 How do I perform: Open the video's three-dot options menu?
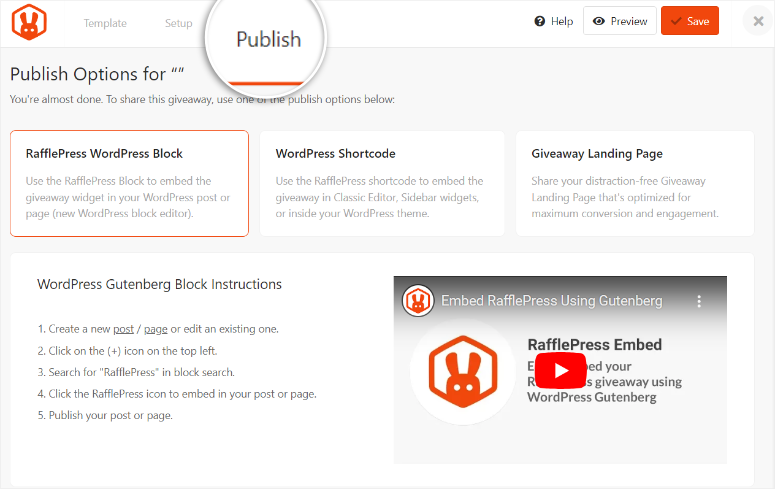coord(699,302)
